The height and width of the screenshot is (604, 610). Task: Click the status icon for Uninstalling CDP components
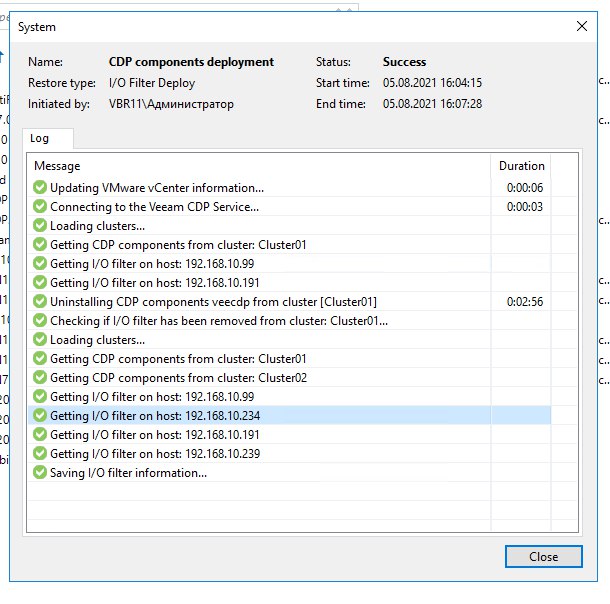point(40,302)
